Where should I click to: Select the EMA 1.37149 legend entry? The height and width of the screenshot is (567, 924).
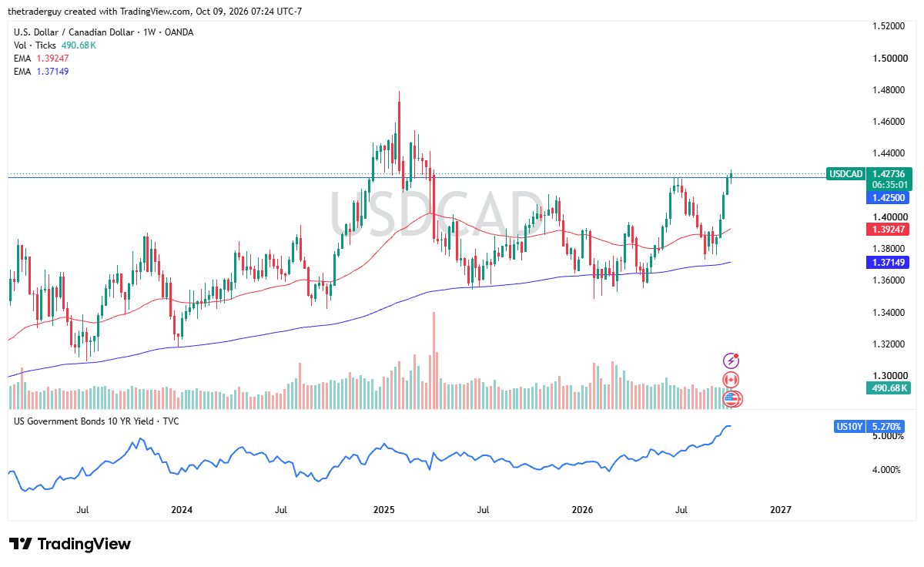pos(42,72)
